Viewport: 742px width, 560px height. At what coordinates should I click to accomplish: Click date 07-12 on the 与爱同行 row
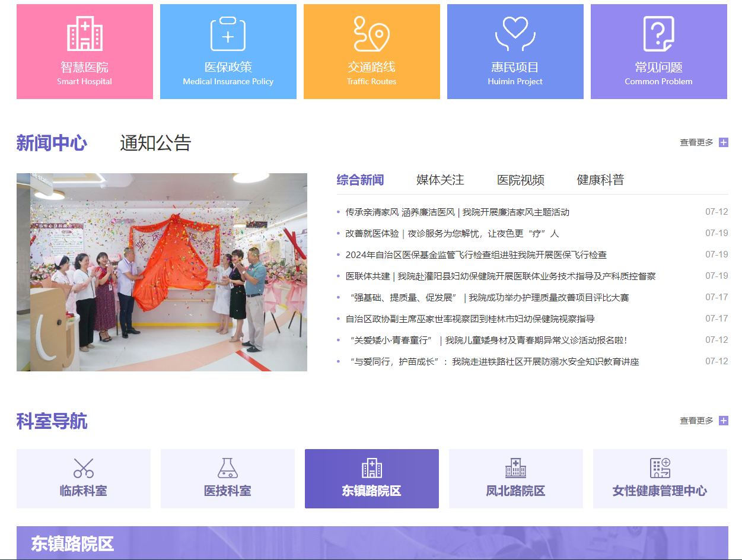pyautogui.click(x=716, y=361)
